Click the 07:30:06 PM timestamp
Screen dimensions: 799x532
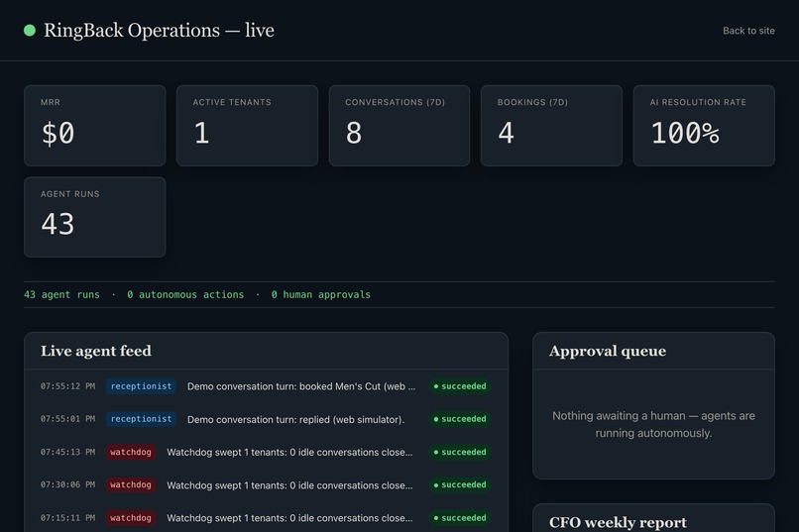coord(67,484)
